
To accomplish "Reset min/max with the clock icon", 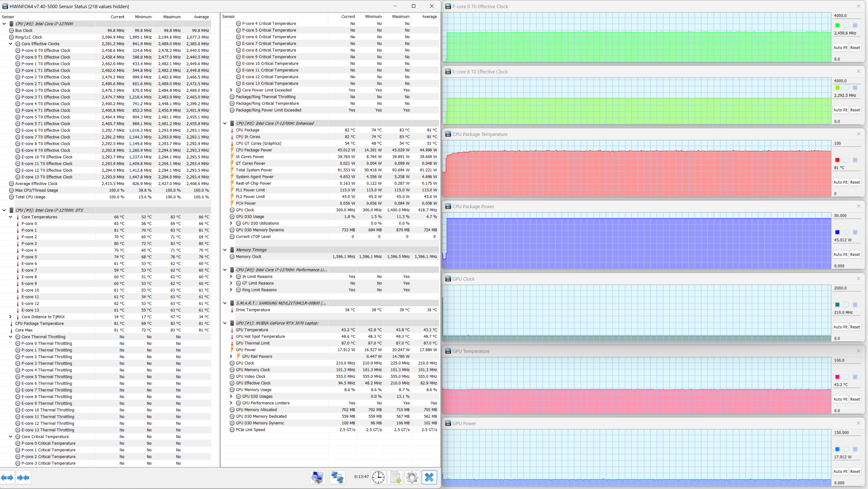I will click(378, 477).
